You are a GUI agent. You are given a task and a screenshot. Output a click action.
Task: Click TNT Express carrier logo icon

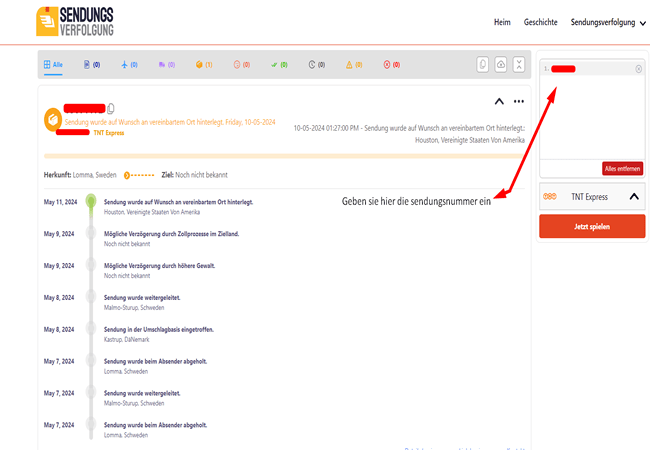coord(550,196)
